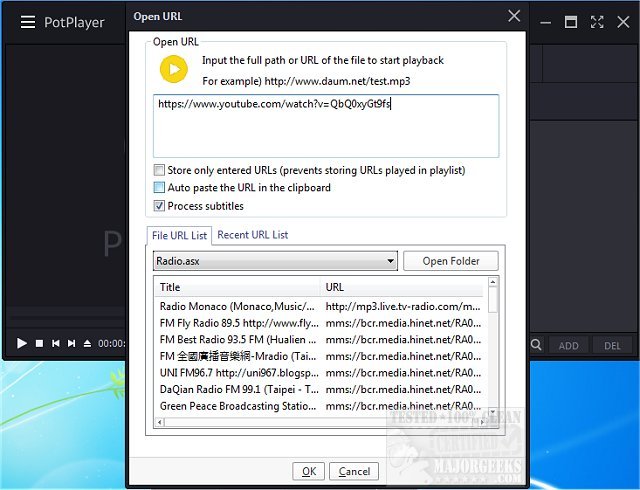Click the eject/open file icon in PotPlayer
This screenshot has height=490, width=640.
pyautogui.click(x=87, y=343)
